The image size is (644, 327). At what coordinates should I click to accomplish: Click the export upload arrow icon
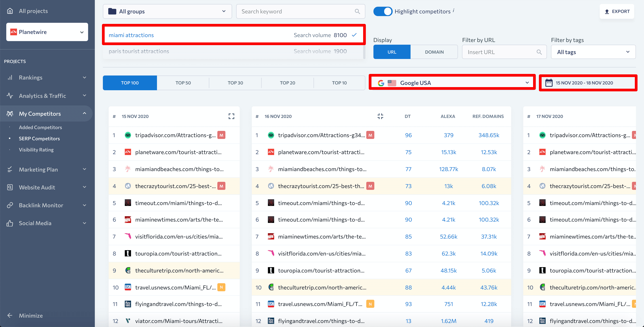[x=607, y=11]
